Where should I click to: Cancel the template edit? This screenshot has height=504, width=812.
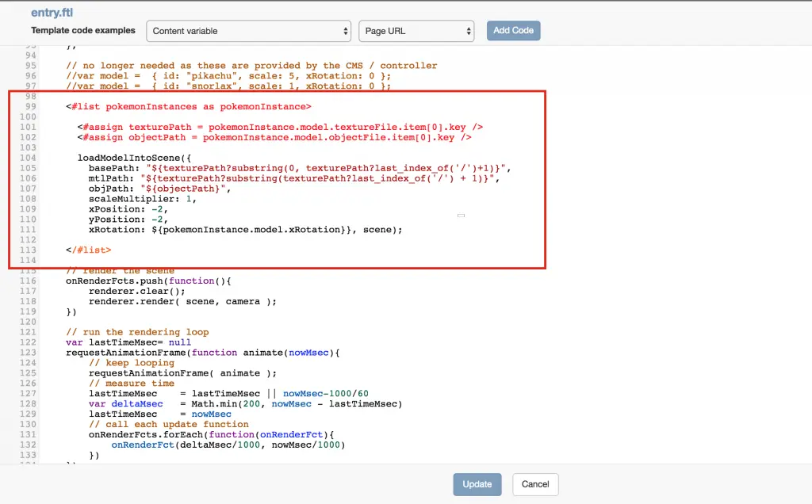click(535, 484)
